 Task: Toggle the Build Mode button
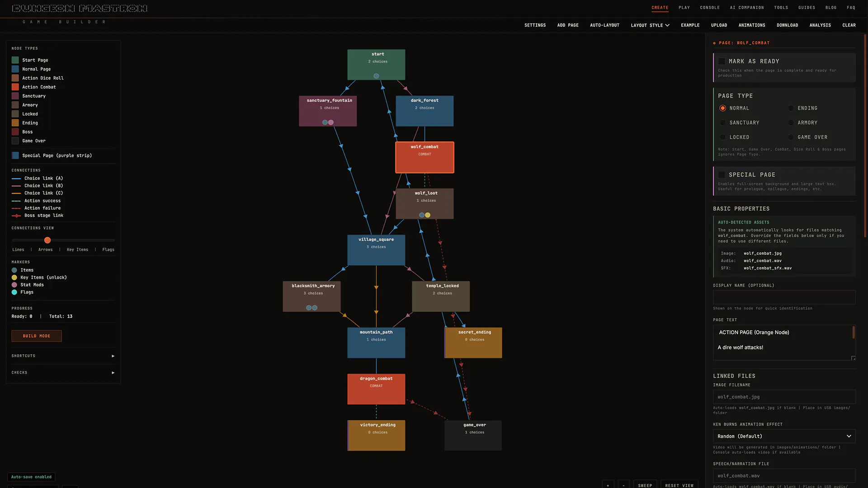pos(37,336)
